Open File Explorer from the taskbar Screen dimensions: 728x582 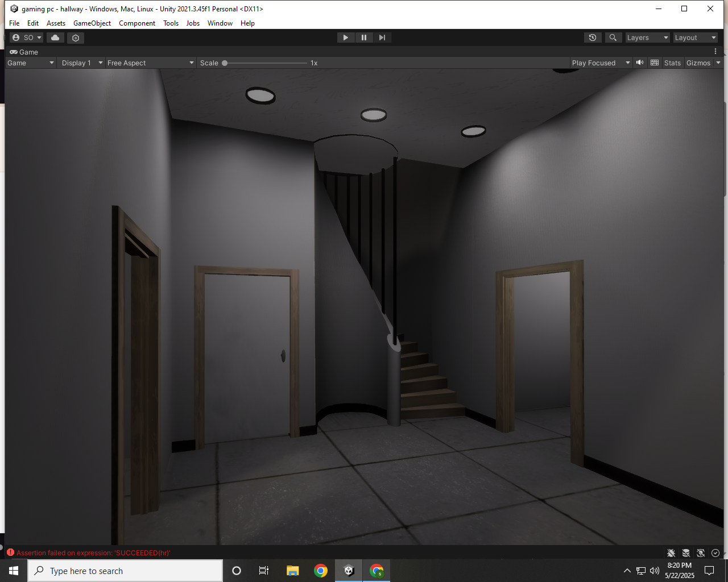pos(292,571)
